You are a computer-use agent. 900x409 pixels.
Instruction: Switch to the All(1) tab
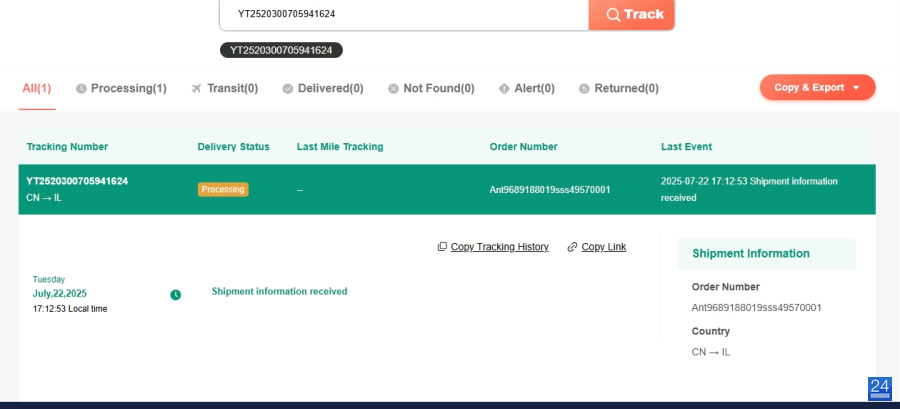[x=37, y=88]
